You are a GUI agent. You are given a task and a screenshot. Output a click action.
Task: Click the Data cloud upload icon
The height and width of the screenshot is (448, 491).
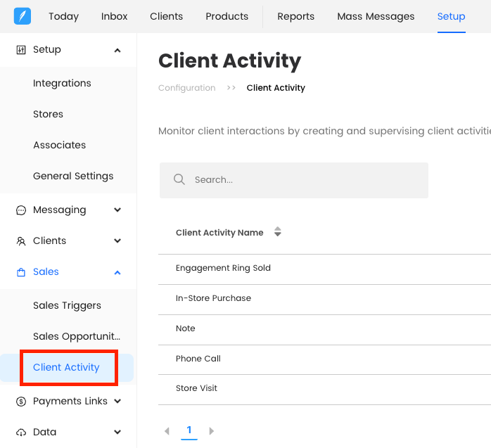21,433
